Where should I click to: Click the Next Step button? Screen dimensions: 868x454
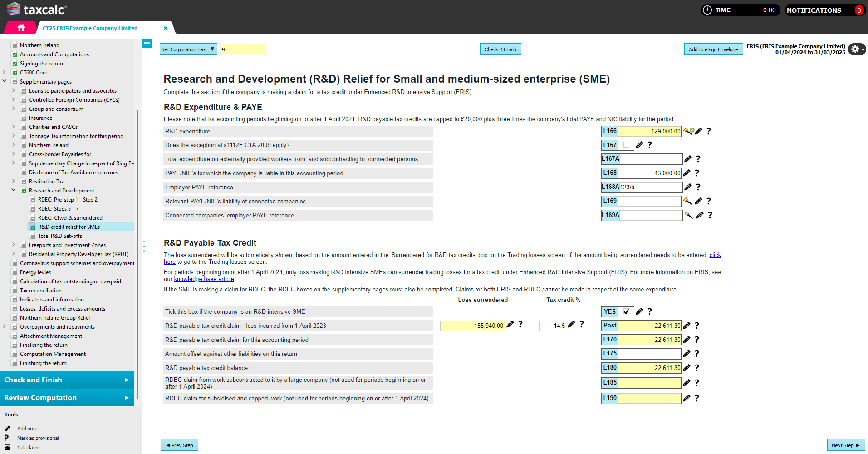(x=845, y=445)
